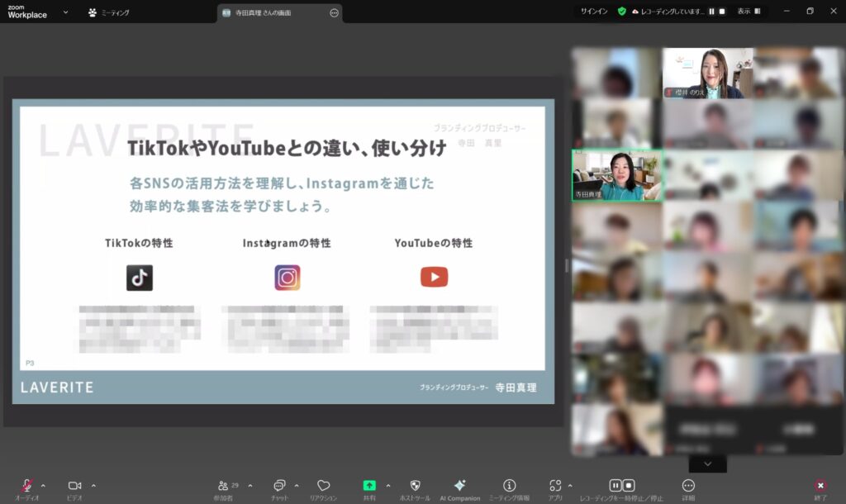Pause recording from the top bar indicator
This screenshot has height=504, width=846.
point(711,12)
